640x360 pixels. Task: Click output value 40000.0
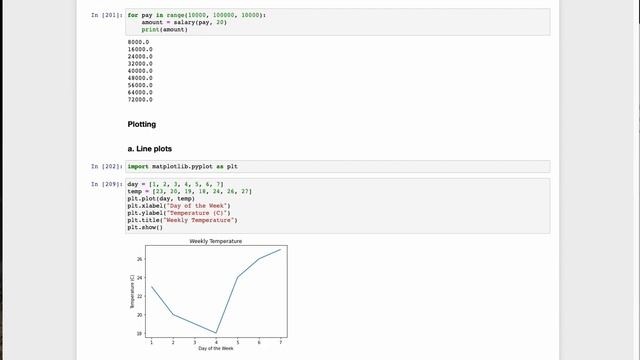pos(140,71)
